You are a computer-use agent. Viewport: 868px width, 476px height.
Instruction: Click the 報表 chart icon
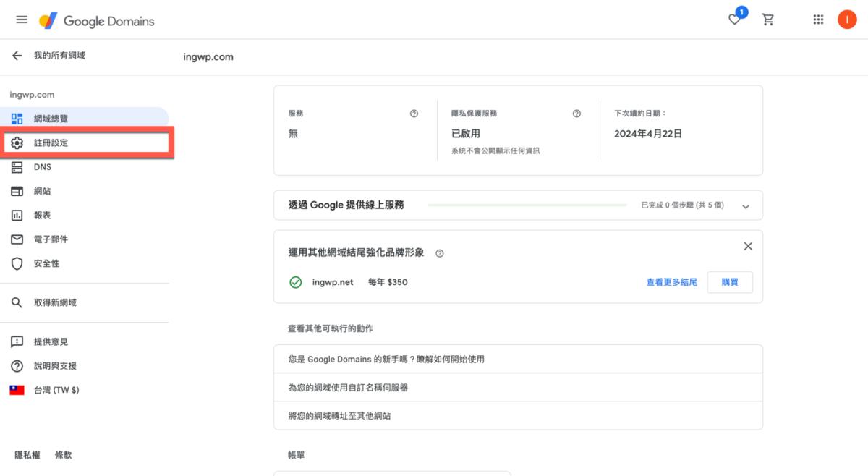[17, 216]
